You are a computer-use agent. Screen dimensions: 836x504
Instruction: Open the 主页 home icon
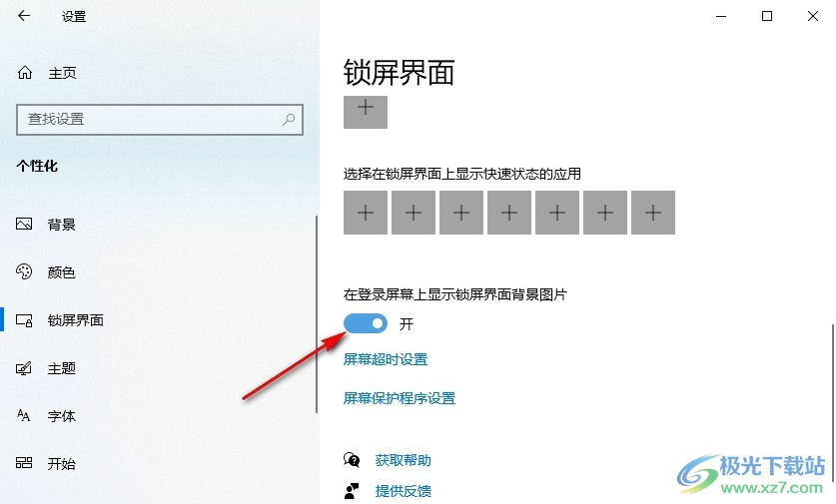point(25,73)
